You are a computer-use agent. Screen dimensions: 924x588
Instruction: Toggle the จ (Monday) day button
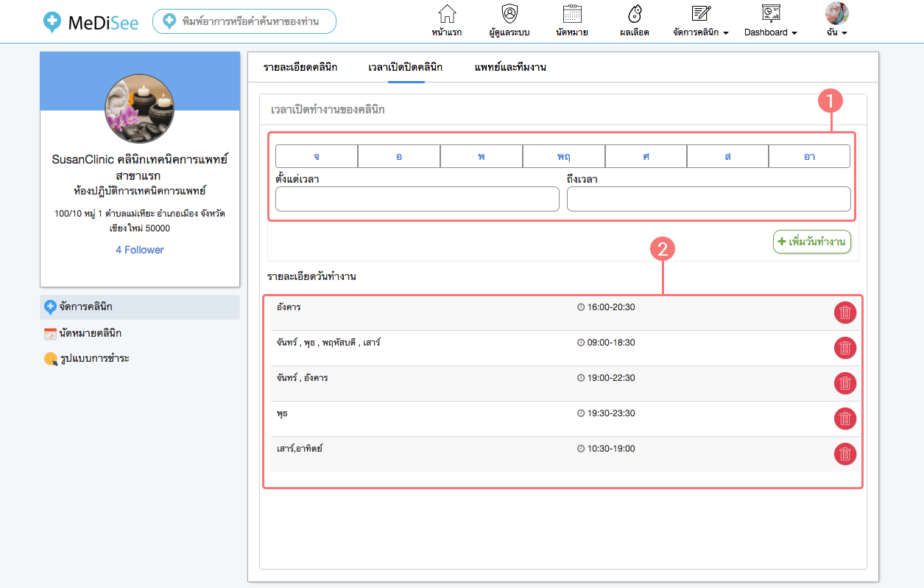click(x=317, y=156)
